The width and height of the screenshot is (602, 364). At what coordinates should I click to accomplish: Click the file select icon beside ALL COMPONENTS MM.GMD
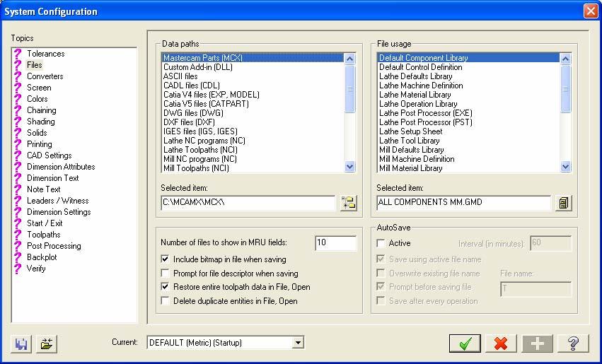click(x=563, y=203)
